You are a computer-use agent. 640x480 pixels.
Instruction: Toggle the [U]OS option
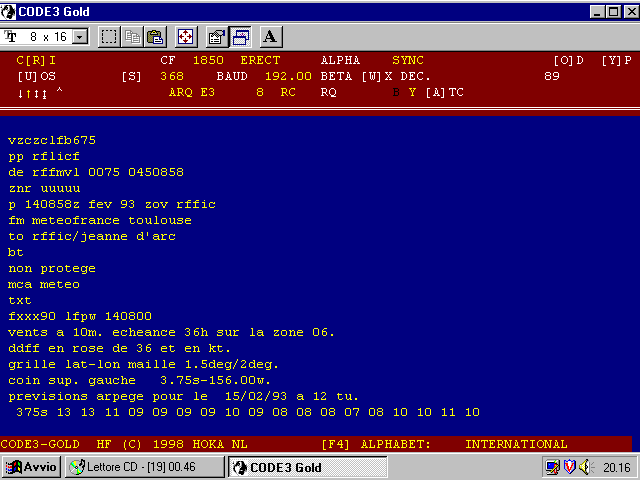[x=37, y=76]
